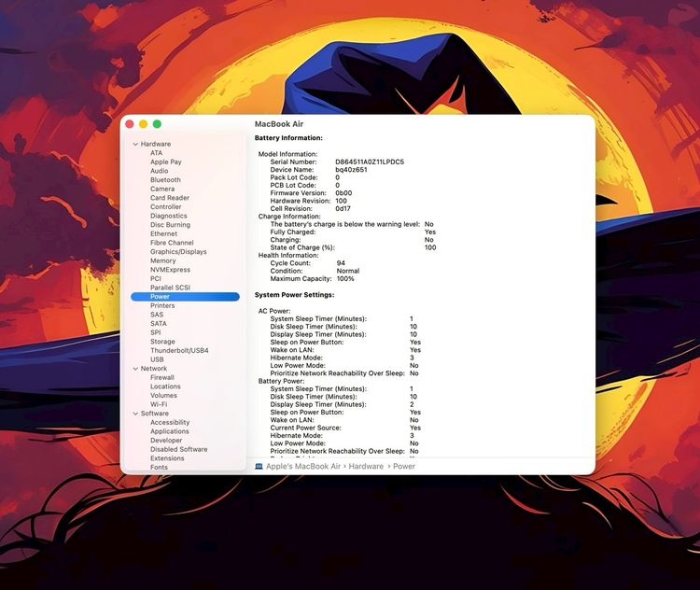Open the Thunderbolt/USB4 entry
The image size is (700, 590).
point(179,351)
